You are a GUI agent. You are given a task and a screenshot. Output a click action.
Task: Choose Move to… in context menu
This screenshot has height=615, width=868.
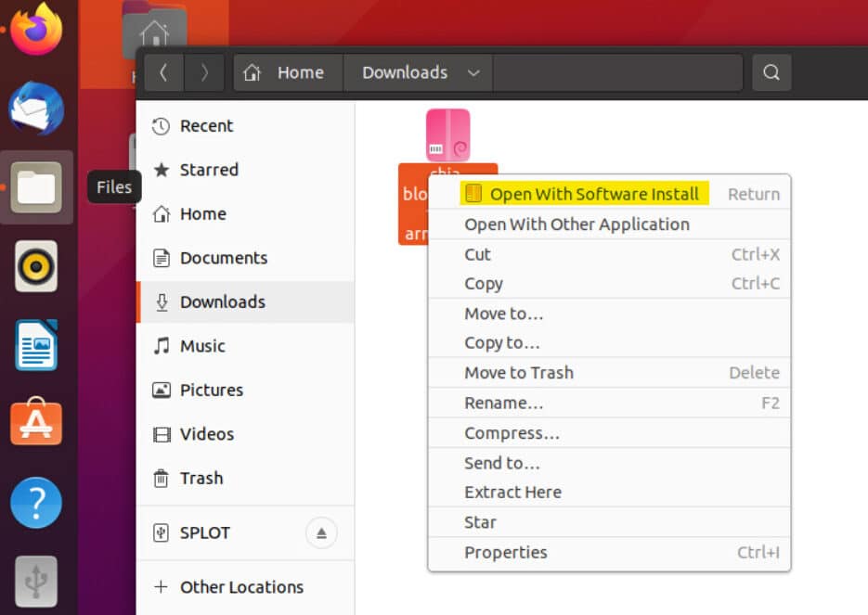pyautogui.click(x=609, y=314)
